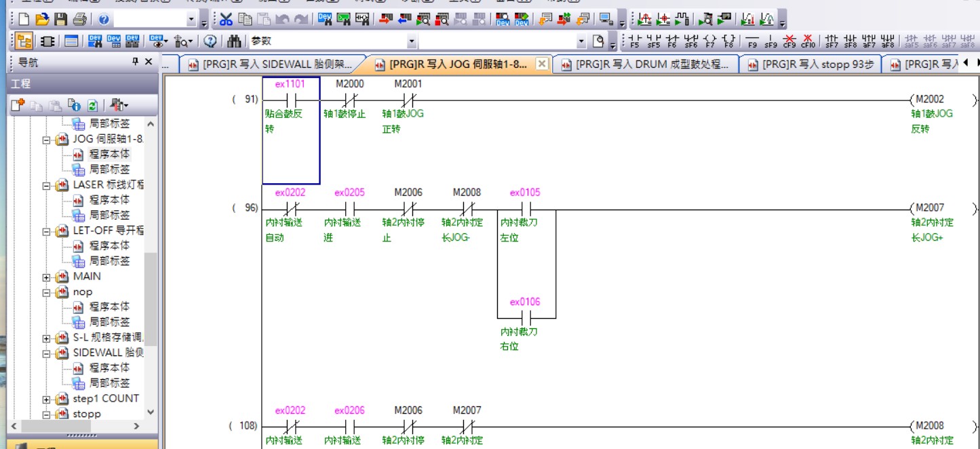
Task: Click the binoculars find device icon
Action: coord(234,41)
